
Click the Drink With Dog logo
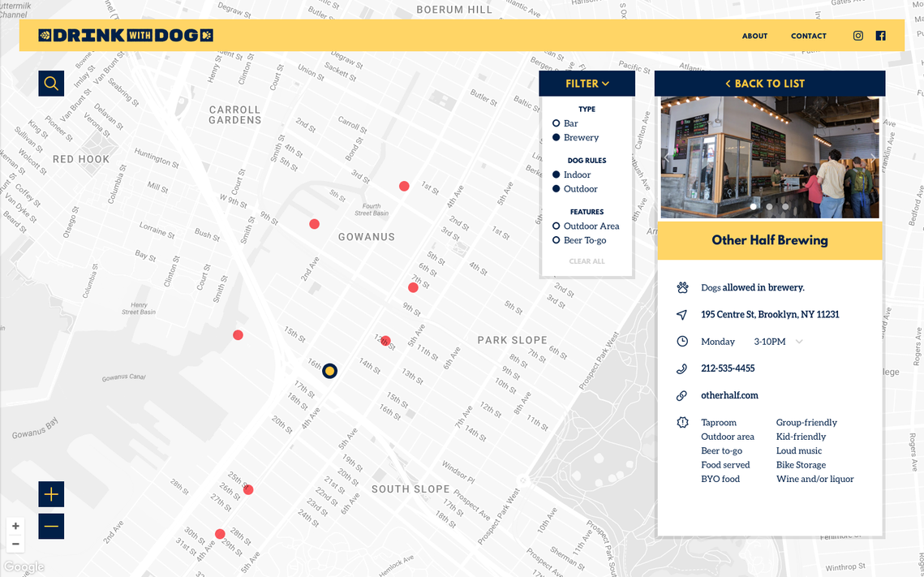point(126,36)
